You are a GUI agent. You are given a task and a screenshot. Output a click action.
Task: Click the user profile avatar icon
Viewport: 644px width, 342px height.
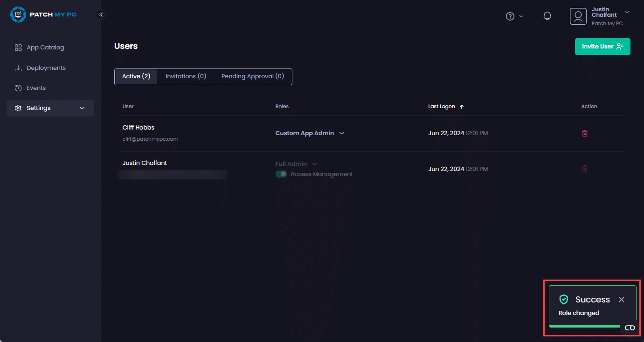tap(578, 16)
